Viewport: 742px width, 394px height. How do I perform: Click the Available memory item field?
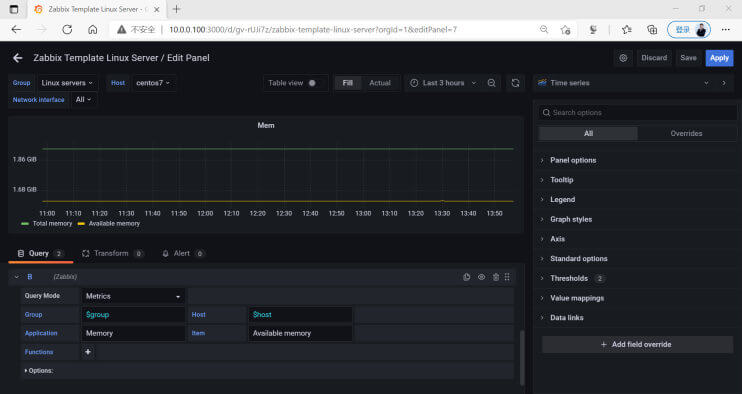tap(300, 333)
